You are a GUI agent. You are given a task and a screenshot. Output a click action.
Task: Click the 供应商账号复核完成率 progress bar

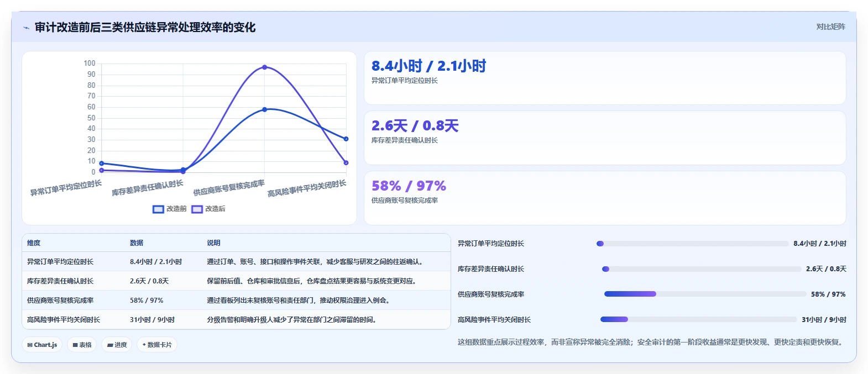(705, 294)
